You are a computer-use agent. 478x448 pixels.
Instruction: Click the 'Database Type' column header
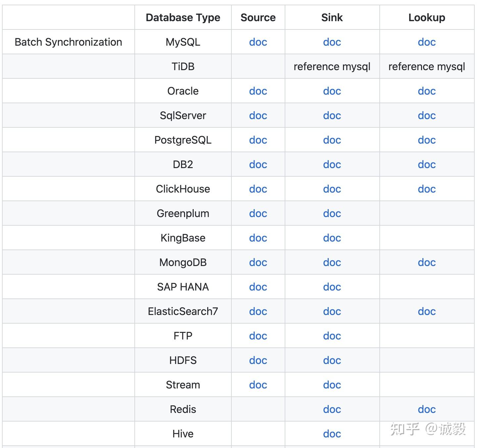coord(183,18)
